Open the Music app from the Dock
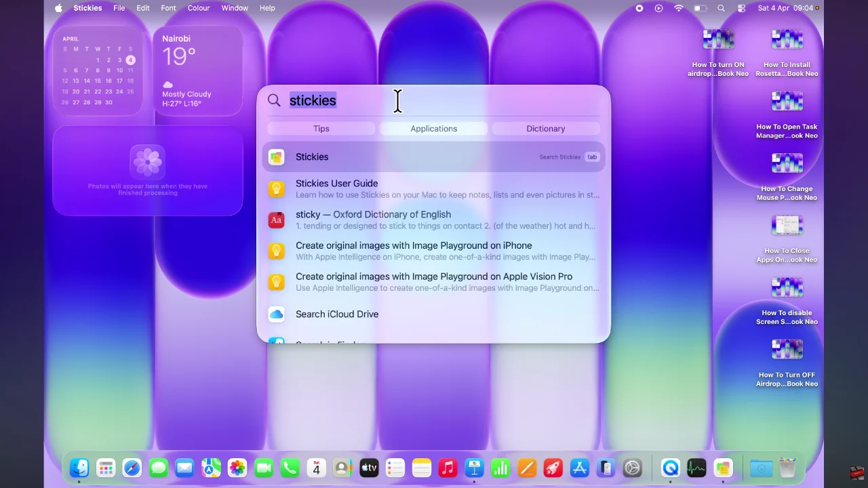868x488 pixels. [447, 468]
